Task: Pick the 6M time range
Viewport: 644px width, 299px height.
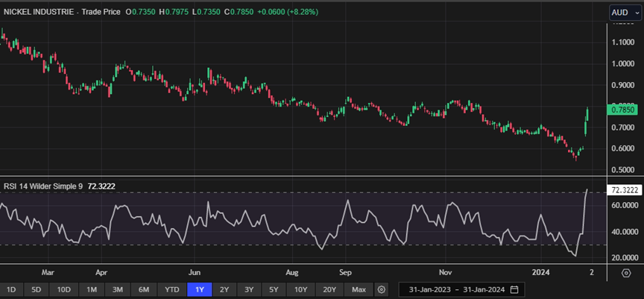Action: [144, 289]
